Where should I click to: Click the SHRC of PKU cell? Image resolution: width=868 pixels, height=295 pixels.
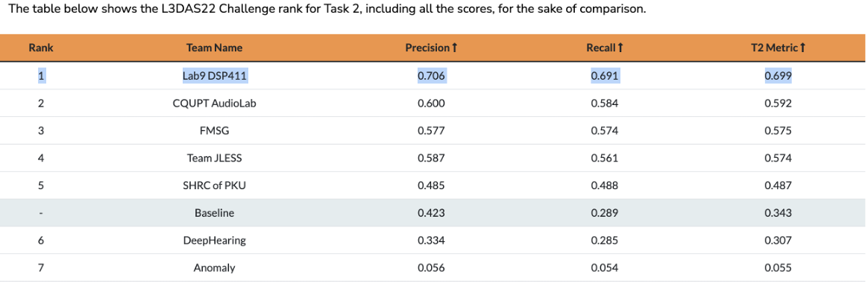click(x=214, y=186)
